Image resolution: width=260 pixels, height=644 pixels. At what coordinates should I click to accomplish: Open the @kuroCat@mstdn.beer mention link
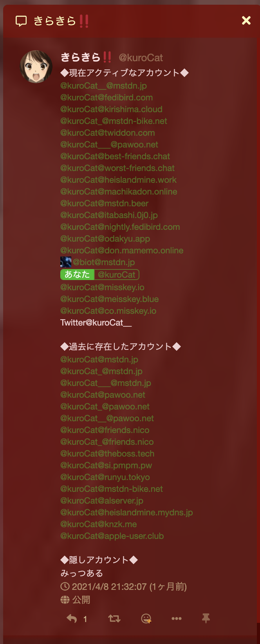click(x=105, y=203)
